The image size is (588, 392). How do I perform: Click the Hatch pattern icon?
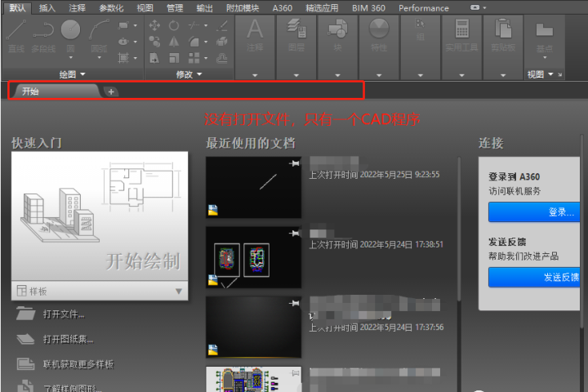click(123, 58)
